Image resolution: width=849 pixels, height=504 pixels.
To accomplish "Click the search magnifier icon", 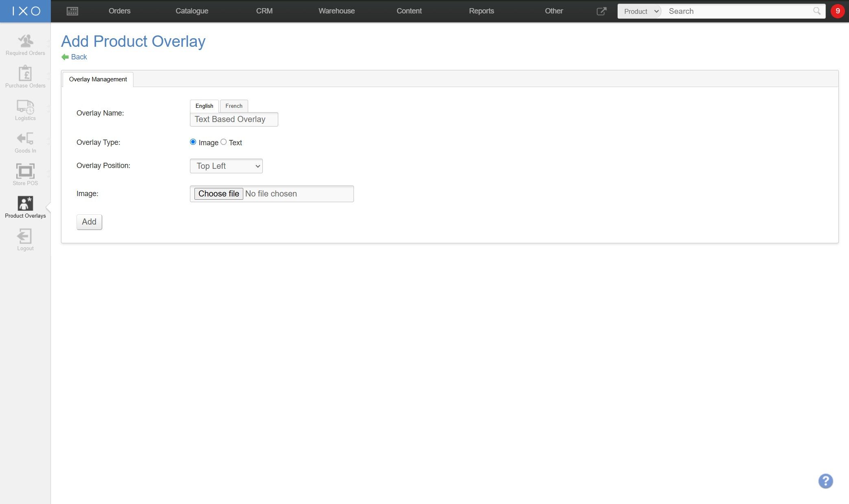I will click(x=816, y=11).
